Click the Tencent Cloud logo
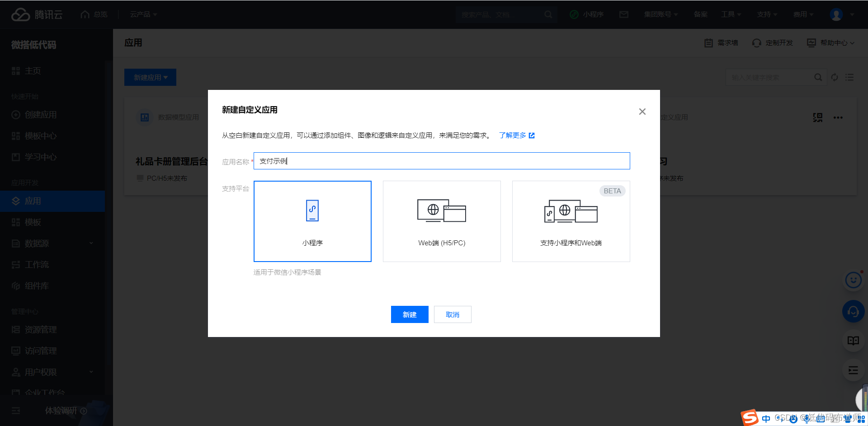 37,14
